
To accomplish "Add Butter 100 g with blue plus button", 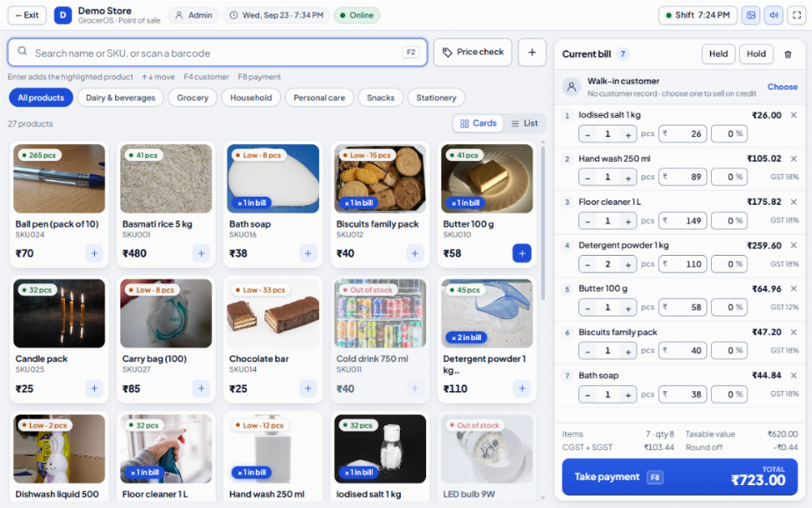I will (x=522, y=254).
